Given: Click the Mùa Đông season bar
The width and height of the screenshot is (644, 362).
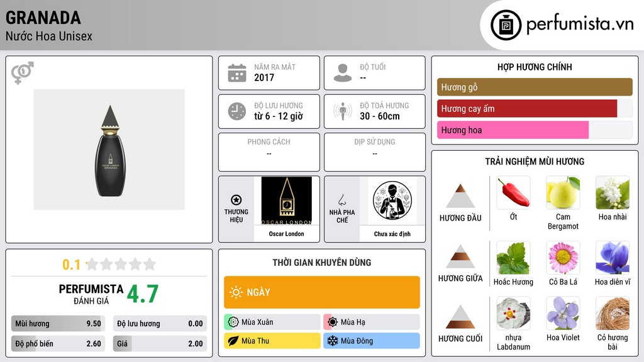Looking at the screenshot, I should point(372,341).
